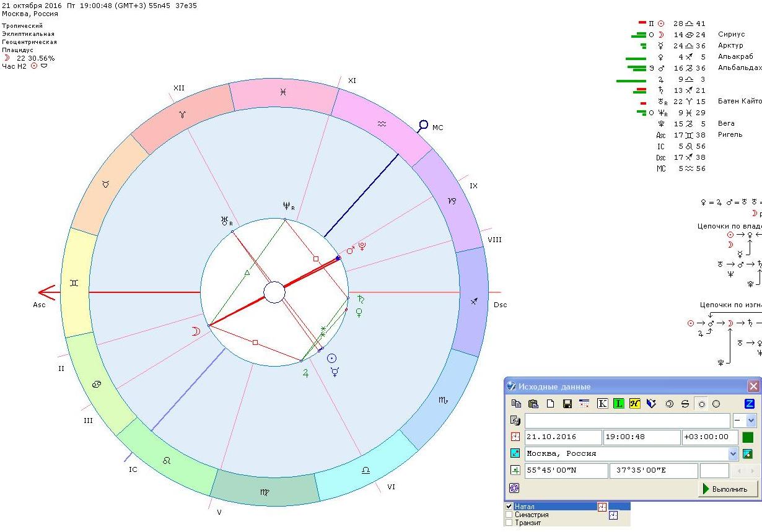The width and height of the screenshot is (762, 532).
Task: Close the Исходные данные dialog
Action: [x=753, y=386]
